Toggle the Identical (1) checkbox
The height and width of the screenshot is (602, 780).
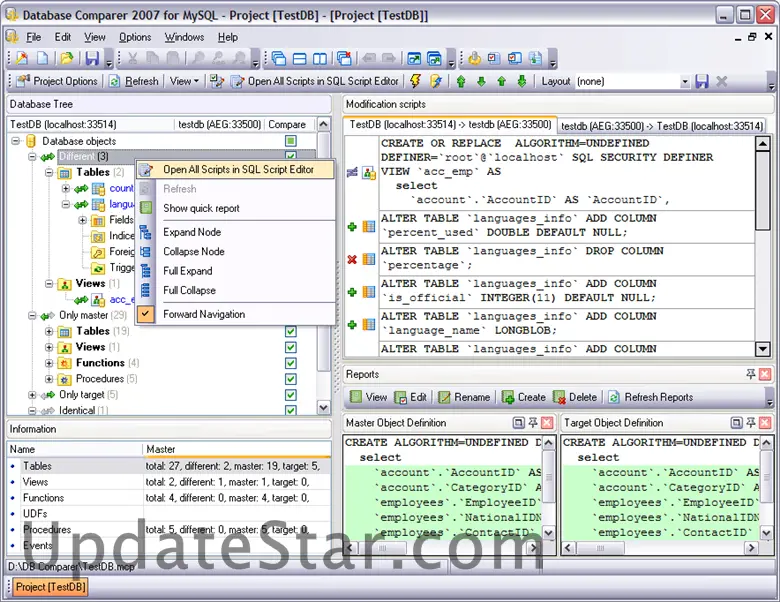tap(291, 410)
